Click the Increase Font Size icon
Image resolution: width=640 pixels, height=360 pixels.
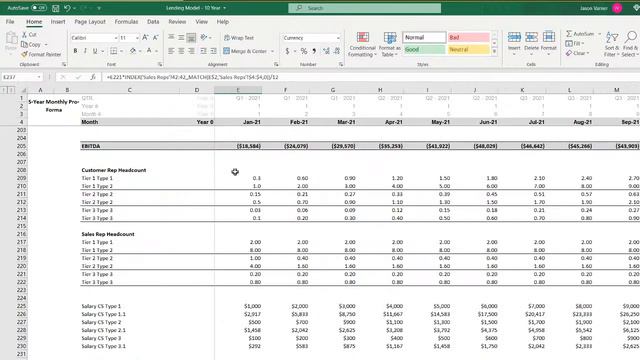click(x=145, y=38)
